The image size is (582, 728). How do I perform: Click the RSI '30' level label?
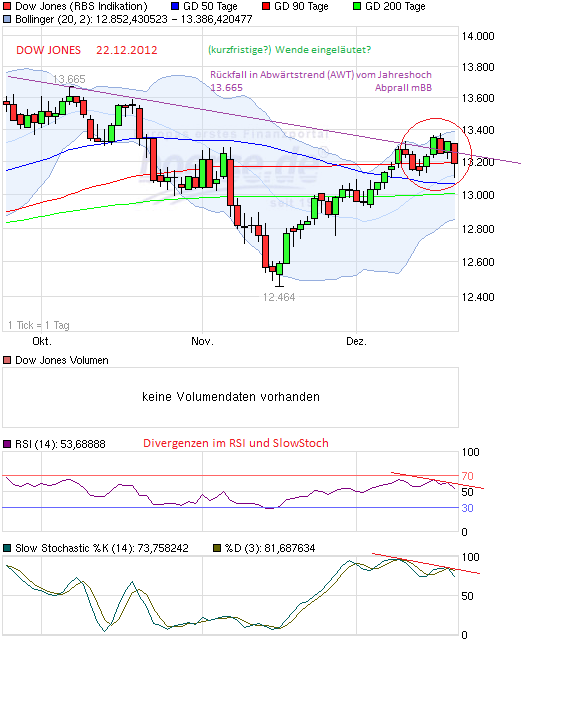click(467, 508)
